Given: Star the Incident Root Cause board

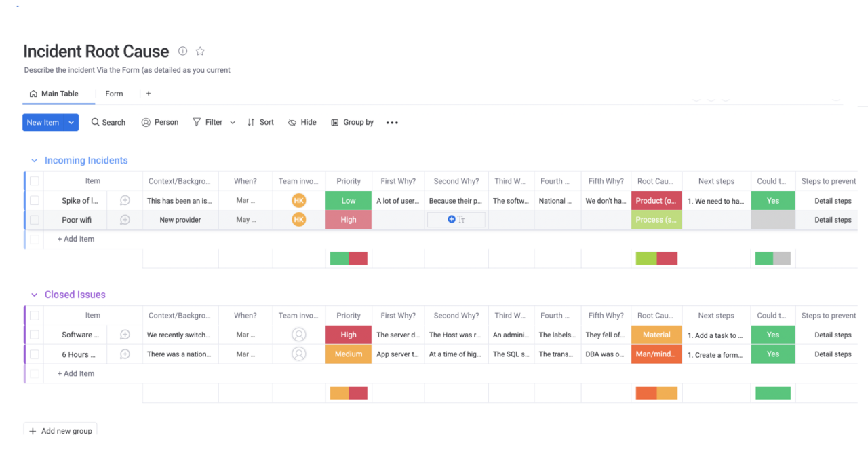Looking at the screenshot, I should [x=200, y=51].
